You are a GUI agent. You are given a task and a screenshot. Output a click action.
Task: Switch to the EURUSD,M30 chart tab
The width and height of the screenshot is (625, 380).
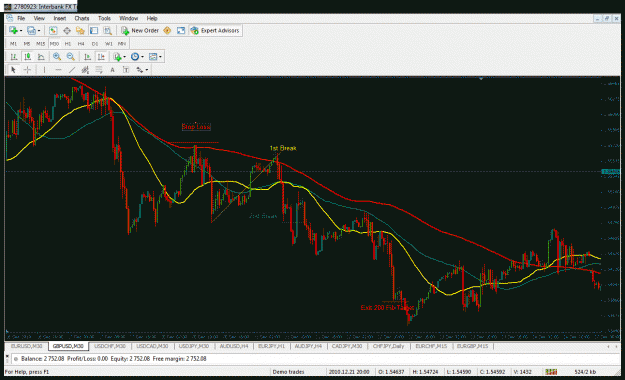coord(27,346)
